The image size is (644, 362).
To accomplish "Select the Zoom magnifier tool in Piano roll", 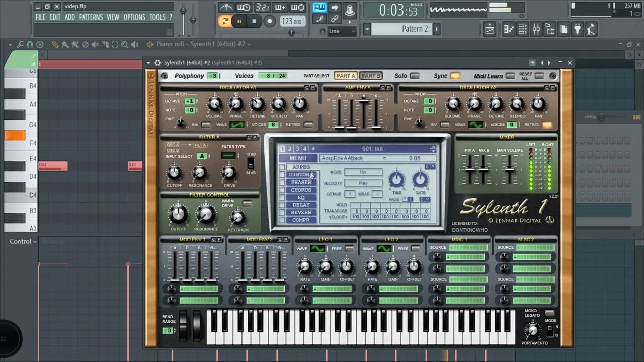I will coord(124,44).
